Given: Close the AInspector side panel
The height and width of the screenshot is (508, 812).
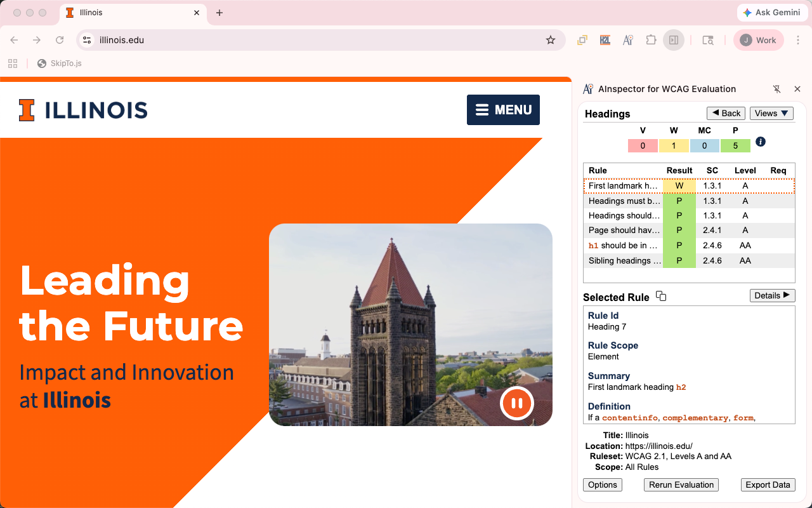Looking at the screenshot, I should click(797, 89).
